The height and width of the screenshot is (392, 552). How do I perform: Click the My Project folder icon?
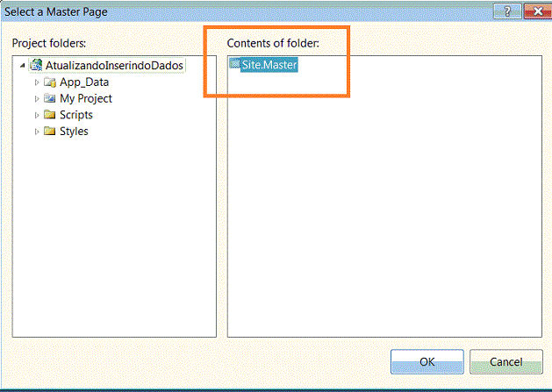[50, 98]
